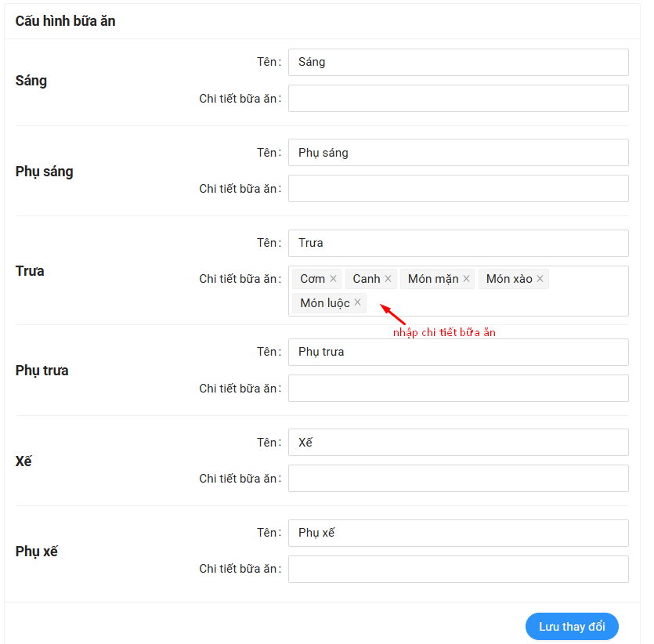This screenshot has height=644, width=654.
Task: Select the Món xào tag label
Action: pyautogui.click(x=509, y=279)
